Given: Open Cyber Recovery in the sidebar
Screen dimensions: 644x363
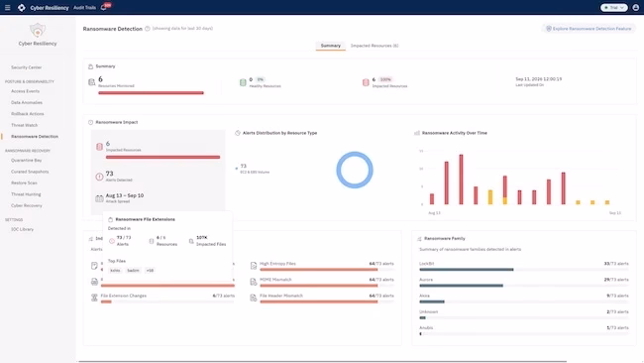Looking at the screenshot, I should [27, 205].
